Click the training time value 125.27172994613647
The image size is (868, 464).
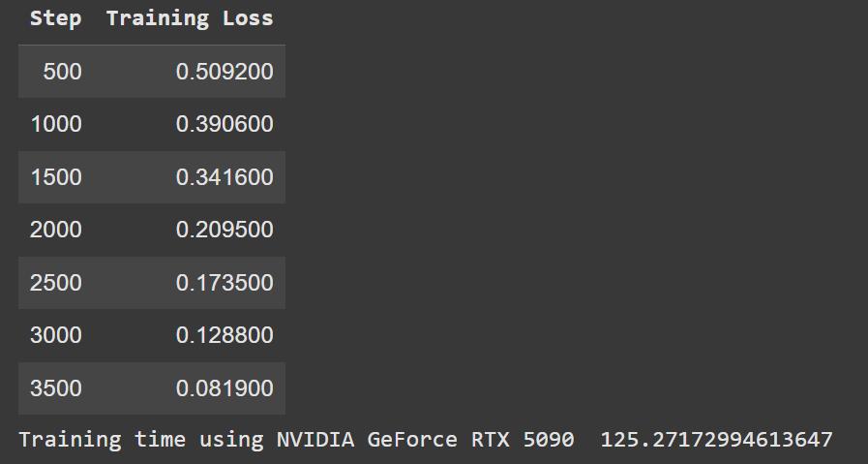tap(716, 440)
